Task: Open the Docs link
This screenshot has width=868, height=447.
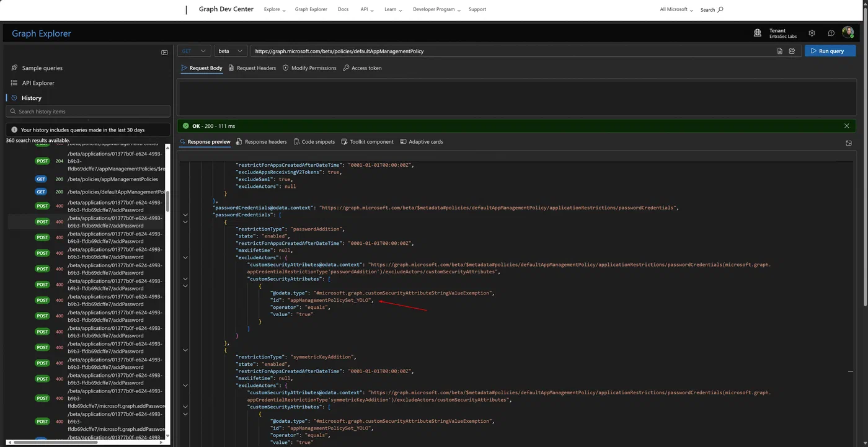Action: pos(343,9)
